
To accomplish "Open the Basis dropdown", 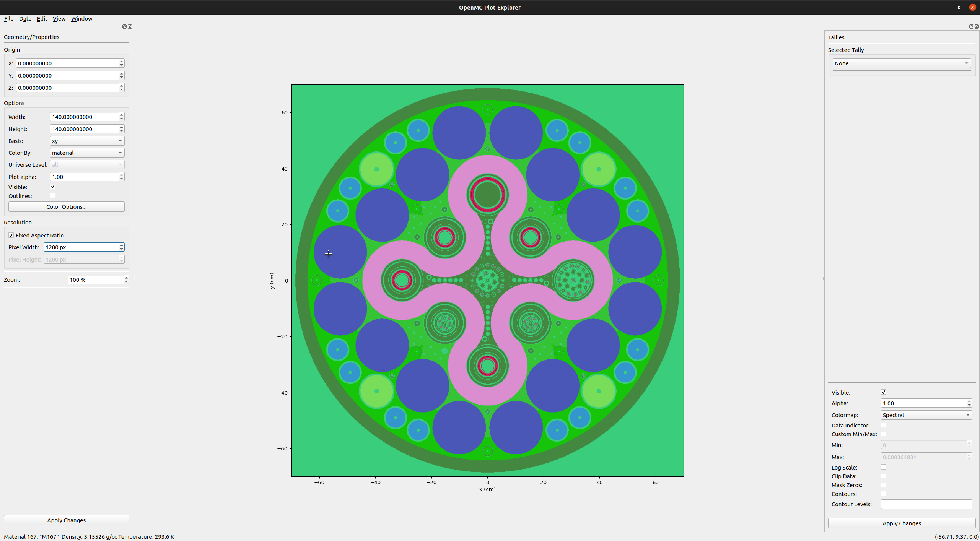I will point(87,141).
